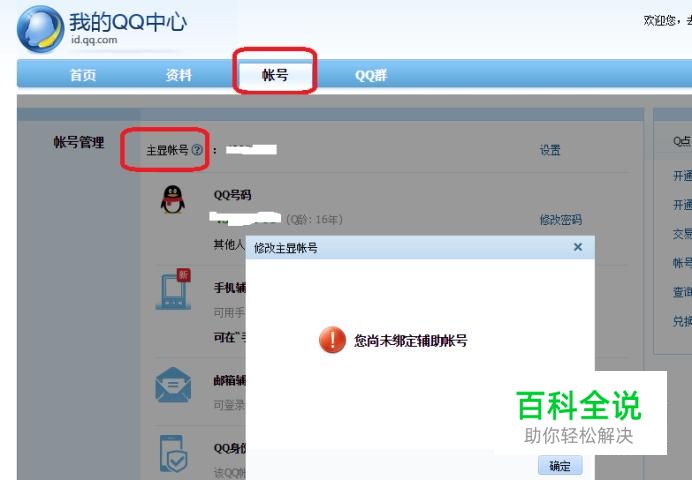692x480 pixels.
Task: Select the 帐号 tab
Action: (275, 75)
